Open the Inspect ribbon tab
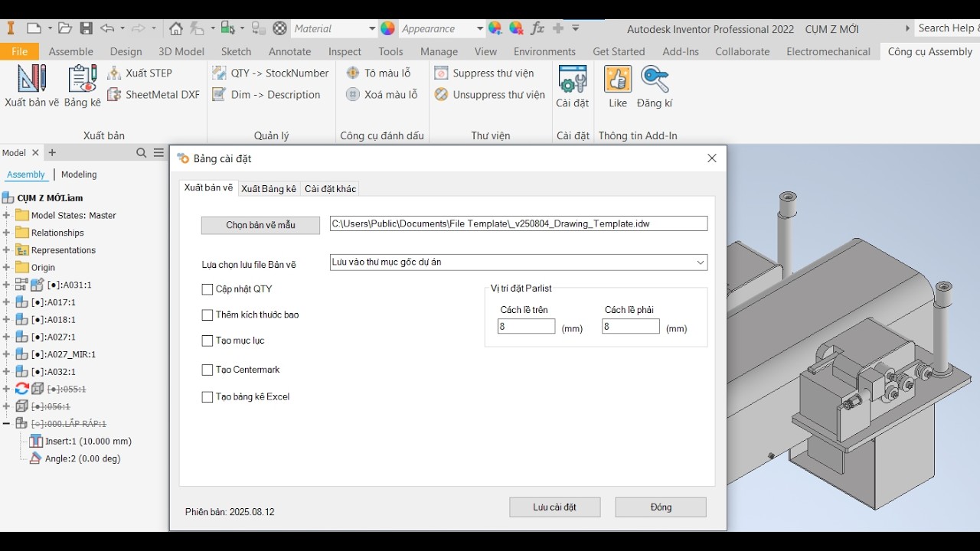The width and height of the screenshot is (980, 551). coord(345,51)
